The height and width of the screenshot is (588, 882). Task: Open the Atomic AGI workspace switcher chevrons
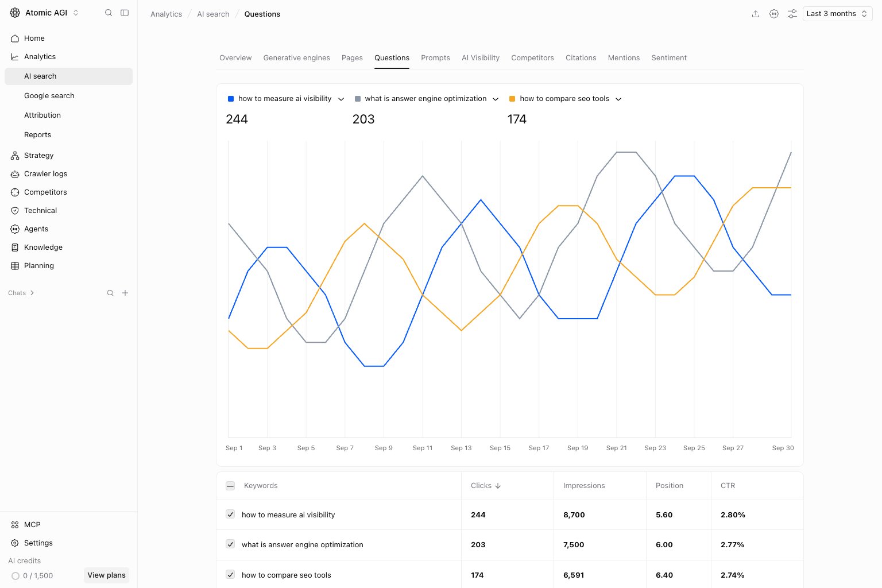(x=76, y=13)
